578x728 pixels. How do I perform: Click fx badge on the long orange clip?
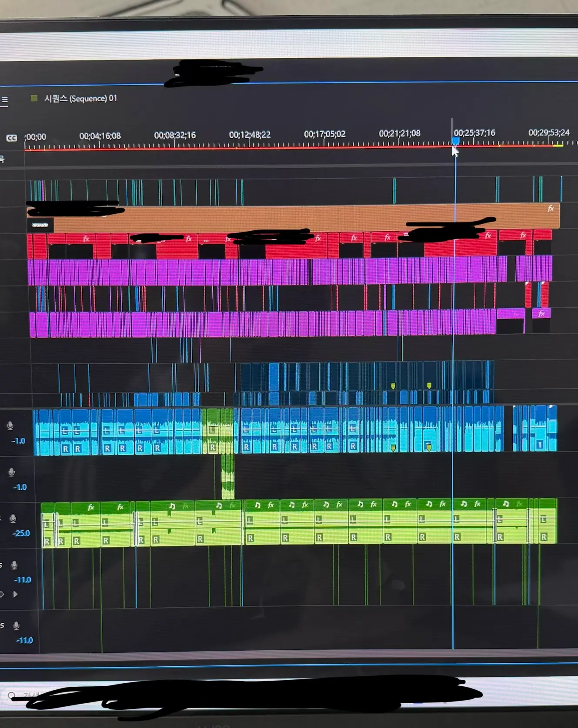551,209
